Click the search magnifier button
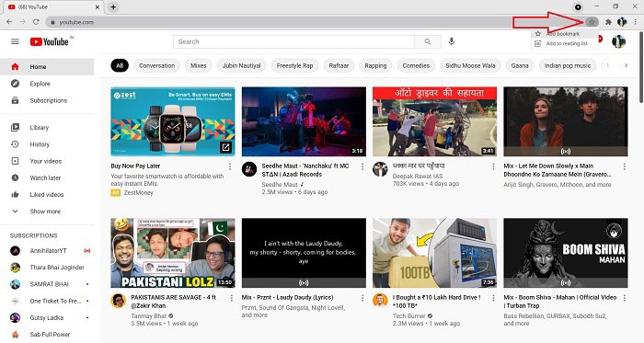 tap(428, 41)
